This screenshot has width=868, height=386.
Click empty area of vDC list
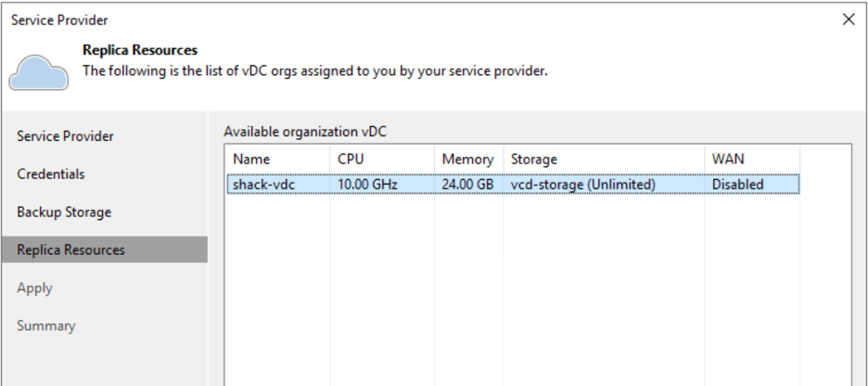tap(537, 288)
